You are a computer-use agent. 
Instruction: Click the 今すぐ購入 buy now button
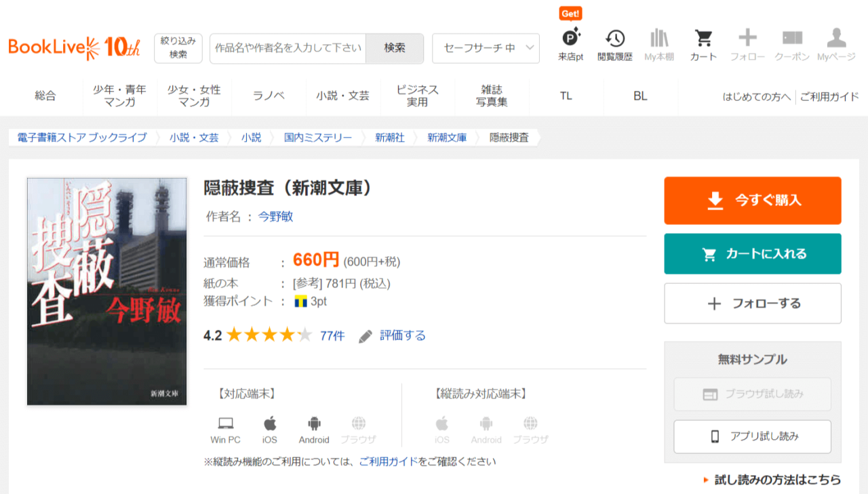[752, 201]
